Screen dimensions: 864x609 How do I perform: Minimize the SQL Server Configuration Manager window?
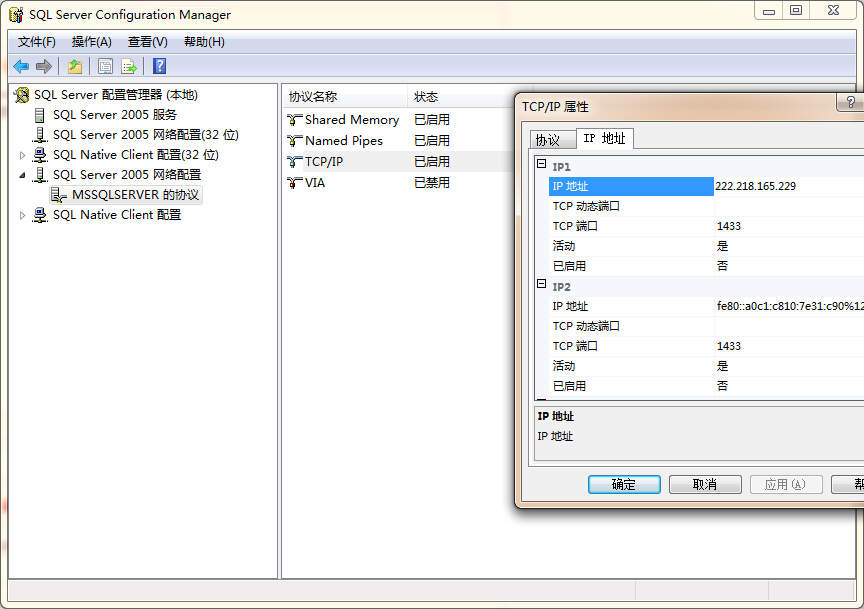[769, 11]
